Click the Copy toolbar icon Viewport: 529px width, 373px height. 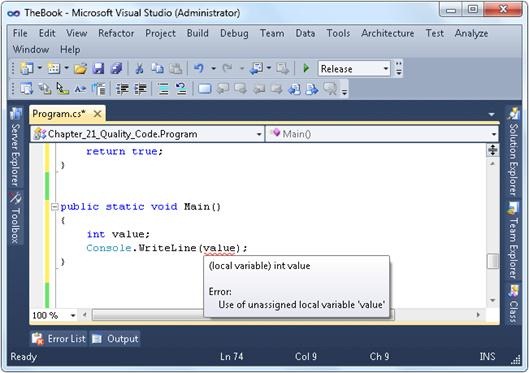point(157,69)
